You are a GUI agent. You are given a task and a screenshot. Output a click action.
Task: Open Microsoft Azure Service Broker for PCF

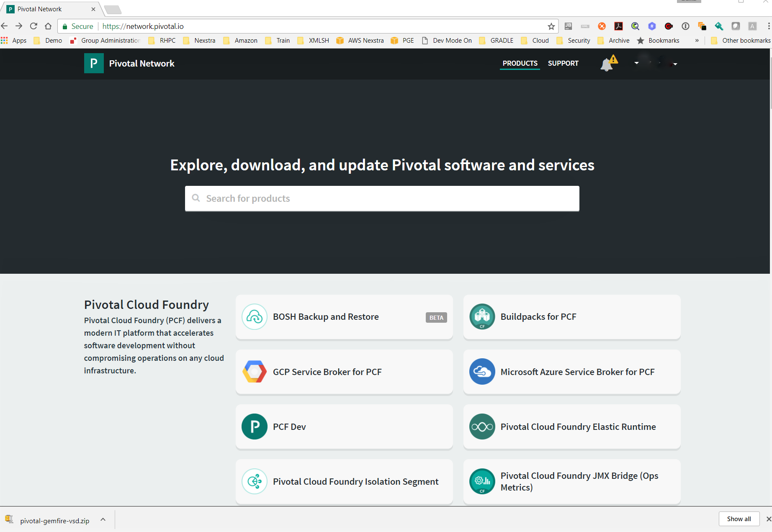click(572, 372)
